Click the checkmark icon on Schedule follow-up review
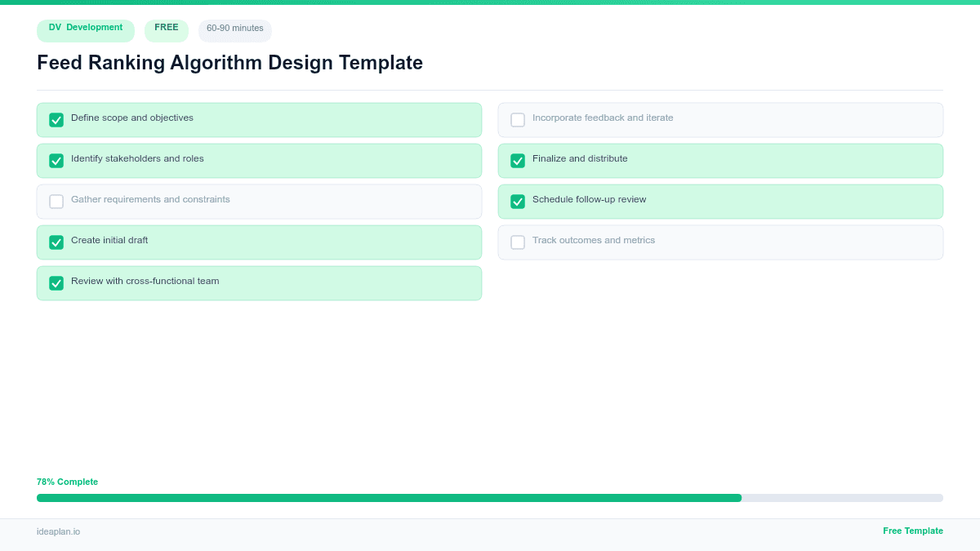980x551 pixels. pyautogui.click(x=518, y=201)
